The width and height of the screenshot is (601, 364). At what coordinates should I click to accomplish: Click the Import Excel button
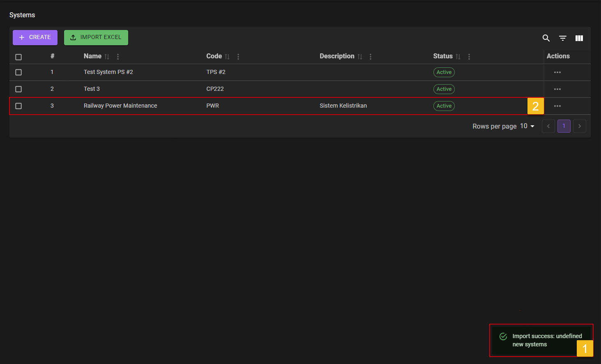96,37
